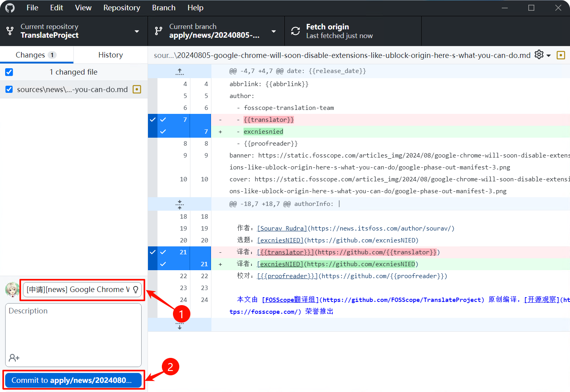This screenshot has width=570, height=392.
Task: Expand diff downward with bottom arrow icon
Action: click(x=180, y=325)
